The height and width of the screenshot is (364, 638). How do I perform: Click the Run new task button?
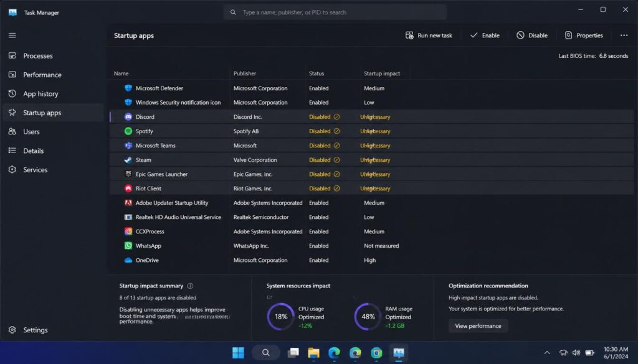tap(429, 35)
